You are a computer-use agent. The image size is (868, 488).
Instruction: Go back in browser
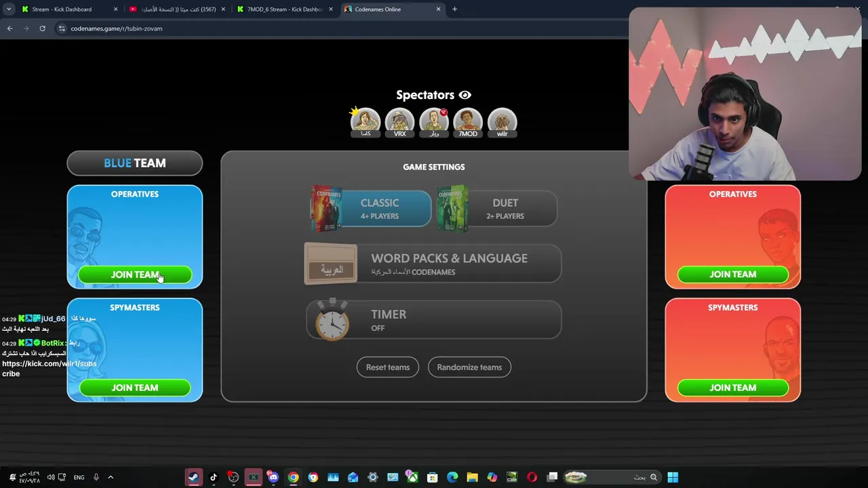(10, 28)
